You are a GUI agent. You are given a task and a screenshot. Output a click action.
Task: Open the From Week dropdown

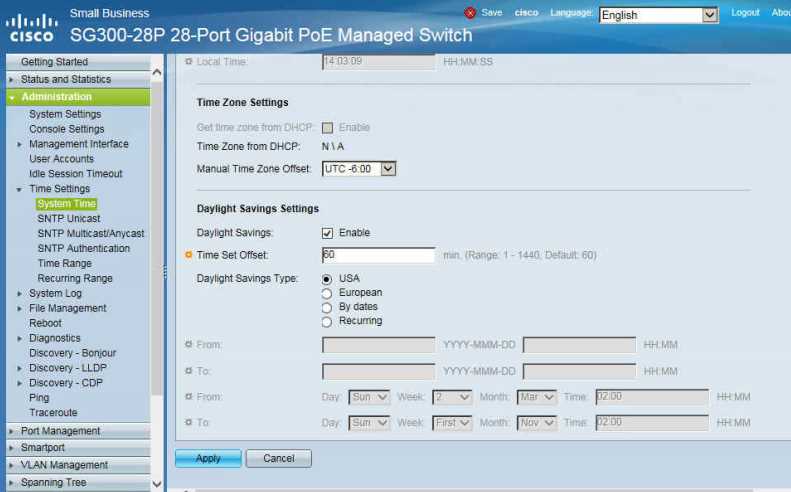click(452, 397)
